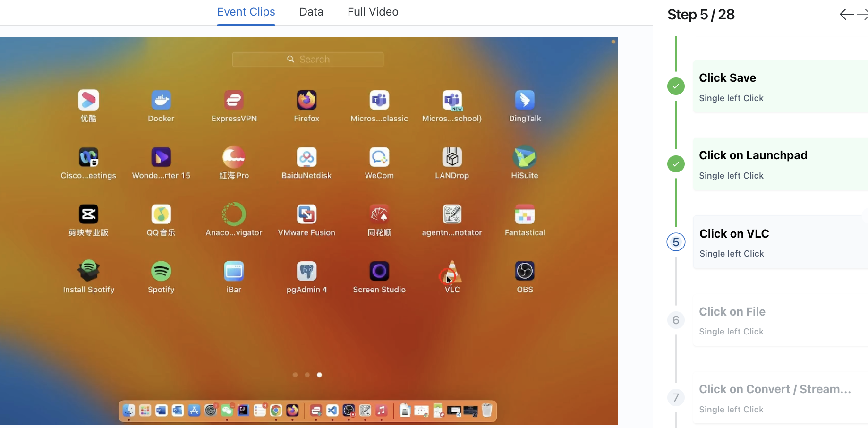Image resolution: width=868 pixels, height=428 pixels.
Task: Open Microsoft Teams classic
Action: pyautogui.click(x=379, y=100)
